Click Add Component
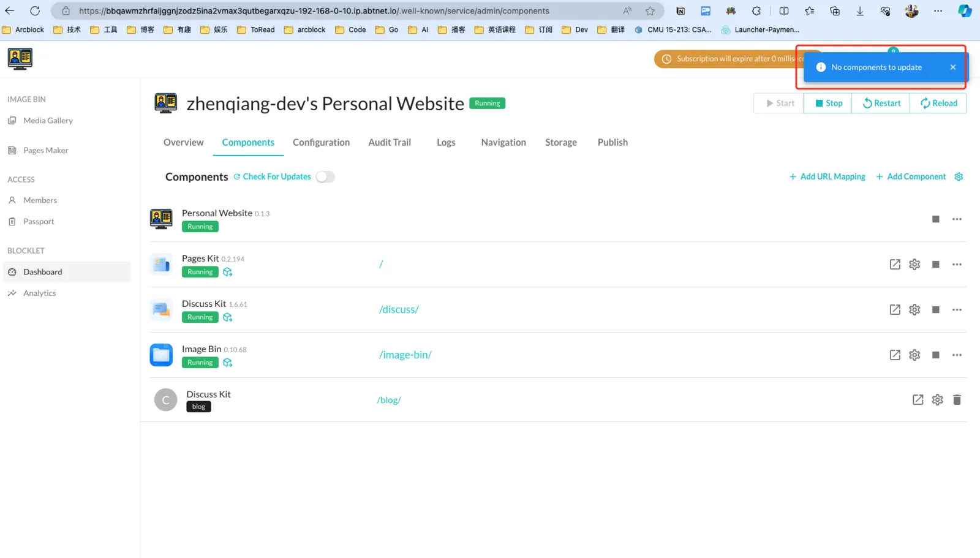This screenshot has height=558, width=980. click(911, 177)
